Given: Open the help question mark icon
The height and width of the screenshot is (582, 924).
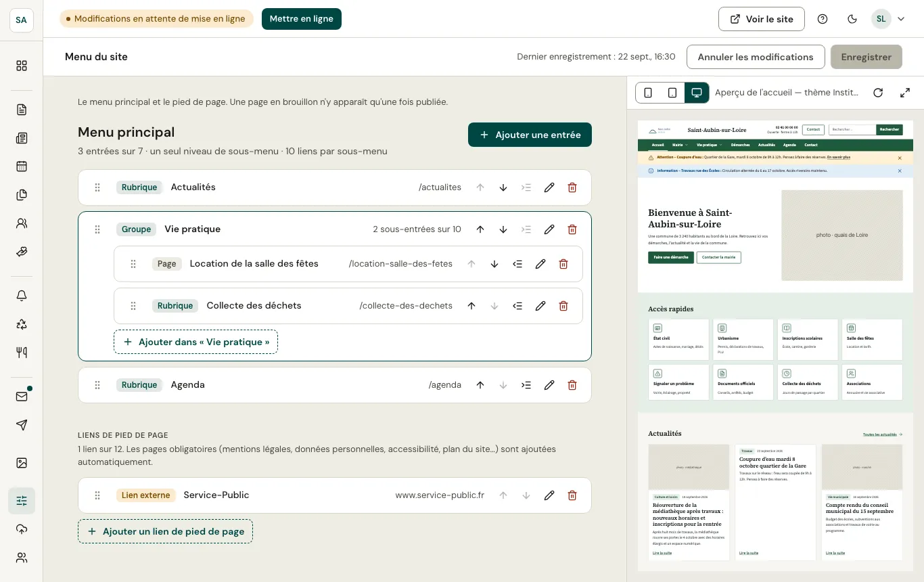Looking at the screenshot, I should [x=823, y=19].
